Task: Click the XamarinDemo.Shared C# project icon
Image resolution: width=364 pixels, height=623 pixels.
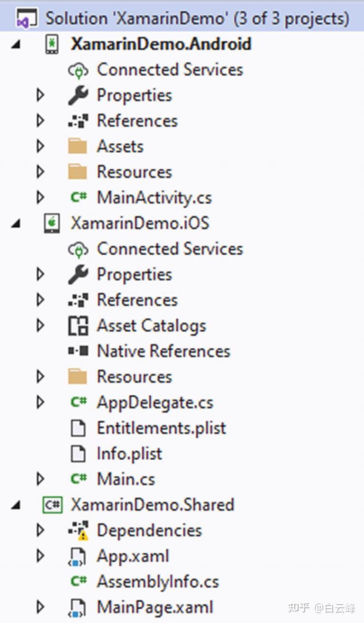Action: 52,504
